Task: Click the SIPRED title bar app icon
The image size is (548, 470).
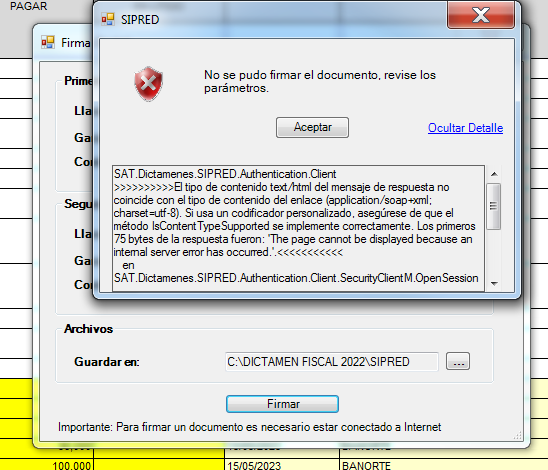Action: coord(108,19)
